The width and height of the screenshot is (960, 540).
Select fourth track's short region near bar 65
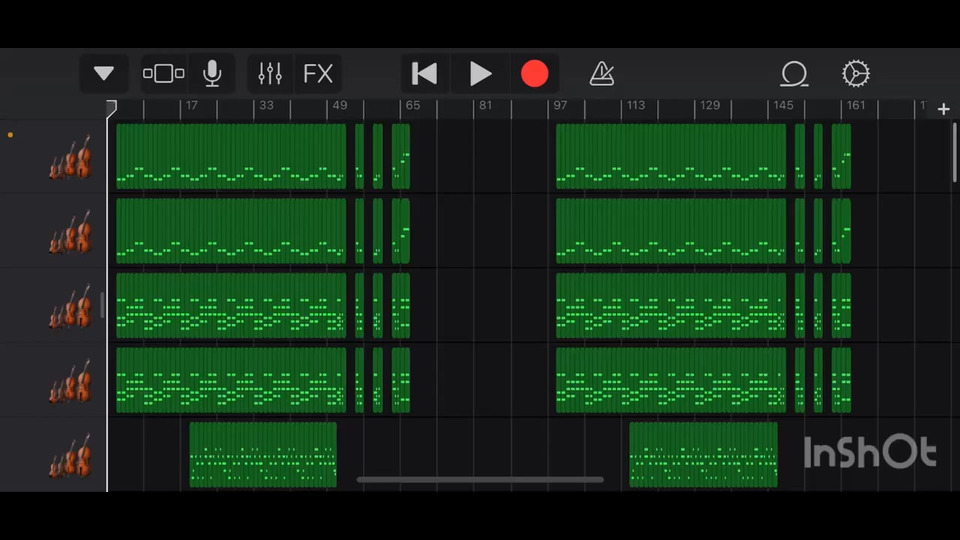[x=401, y=380]
